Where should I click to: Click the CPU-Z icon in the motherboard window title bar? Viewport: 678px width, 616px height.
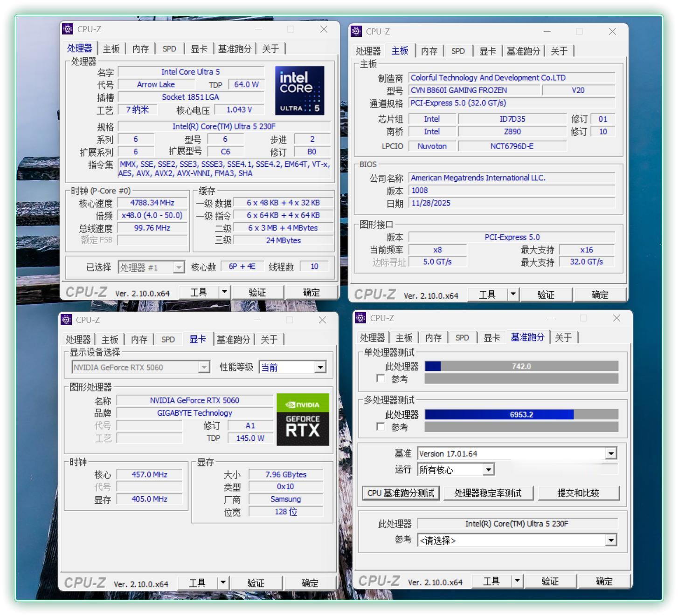356,31
